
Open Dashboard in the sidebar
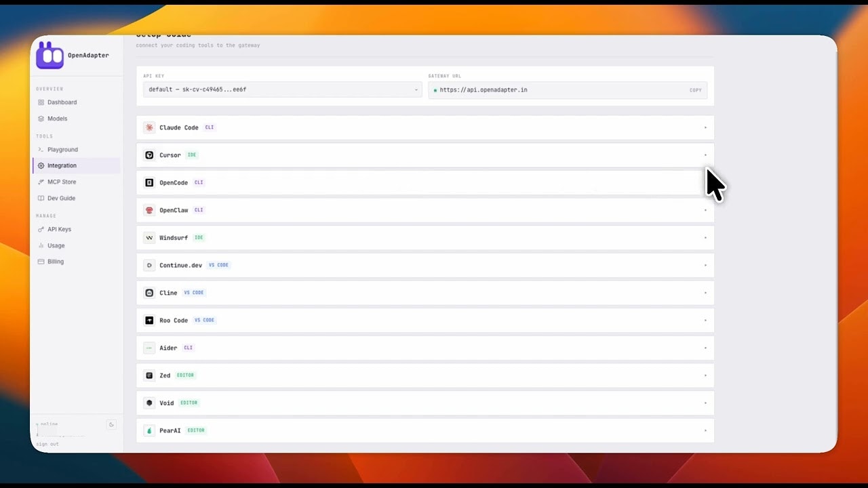click(x=76, y=102)
